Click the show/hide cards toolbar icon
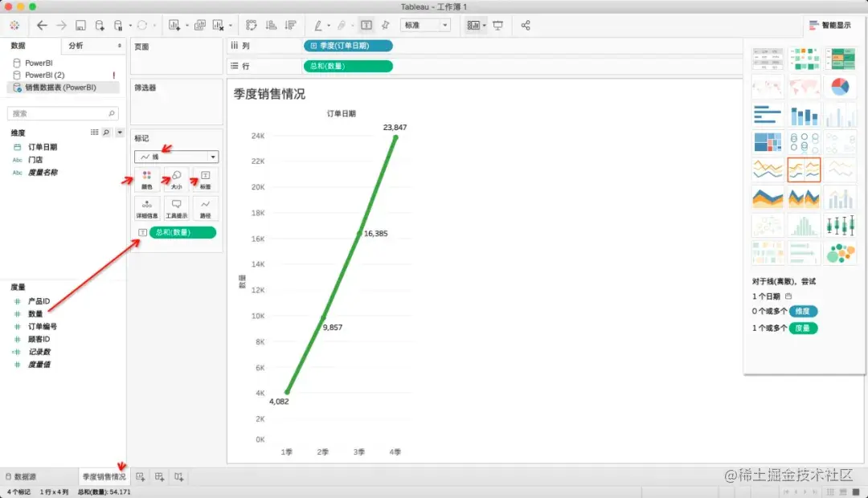 [x=473, y=26]
